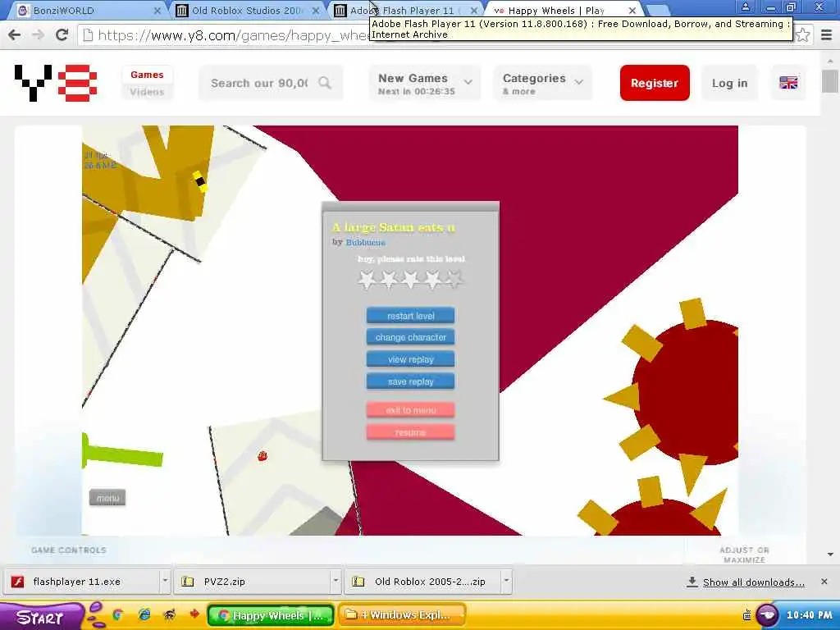Screen dimensions: 840x630
Task: Switch to Windows Explorer taskbar group
Action: [402, 615]
